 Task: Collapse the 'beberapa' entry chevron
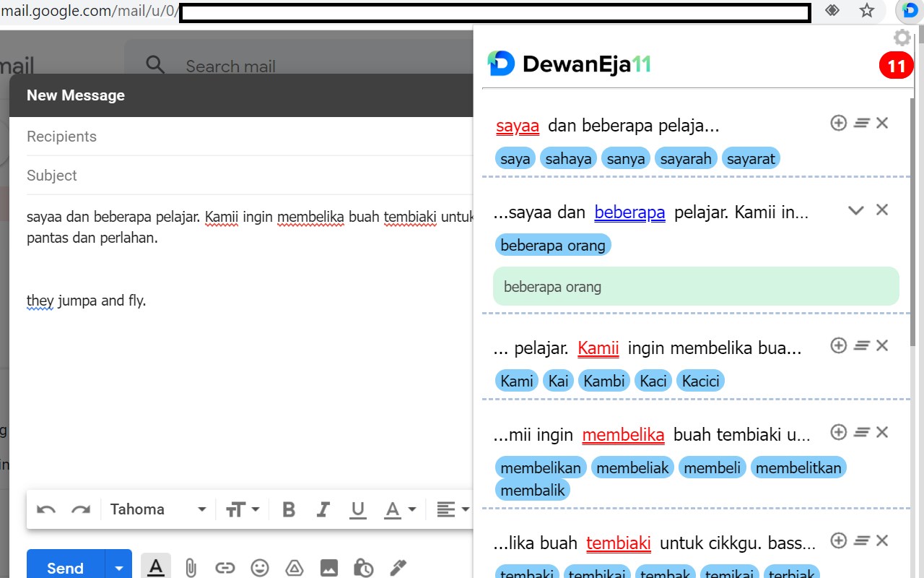[855, 210]
